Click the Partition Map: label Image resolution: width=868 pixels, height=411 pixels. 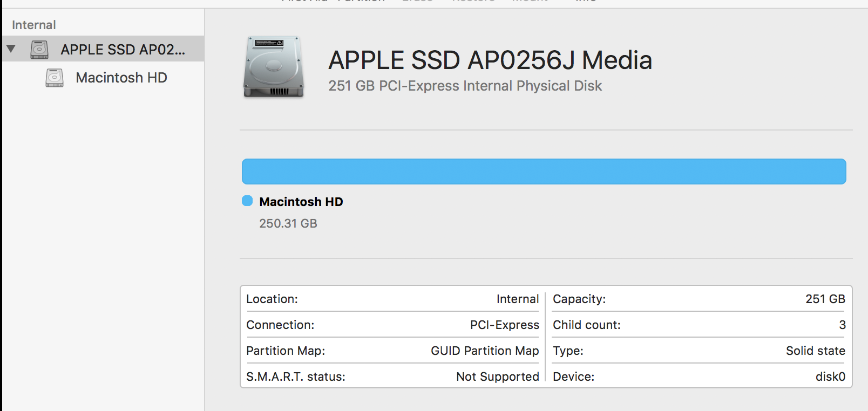click(x=286, y=351)
